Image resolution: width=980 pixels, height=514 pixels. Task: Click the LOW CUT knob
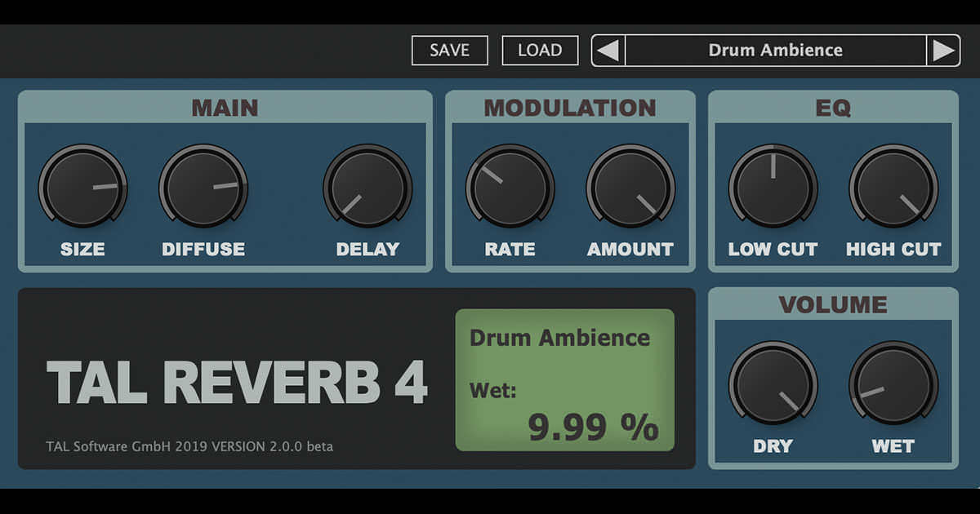[773, 187]
